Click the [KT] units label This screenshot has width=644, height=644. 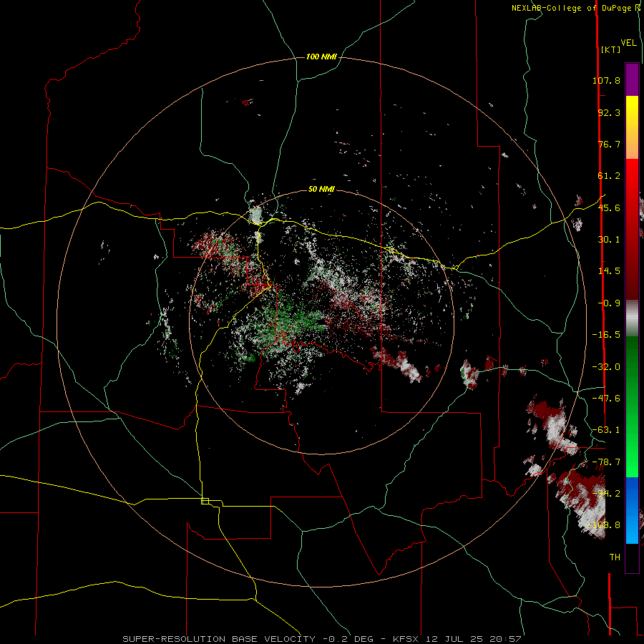[x=610, y=49]
